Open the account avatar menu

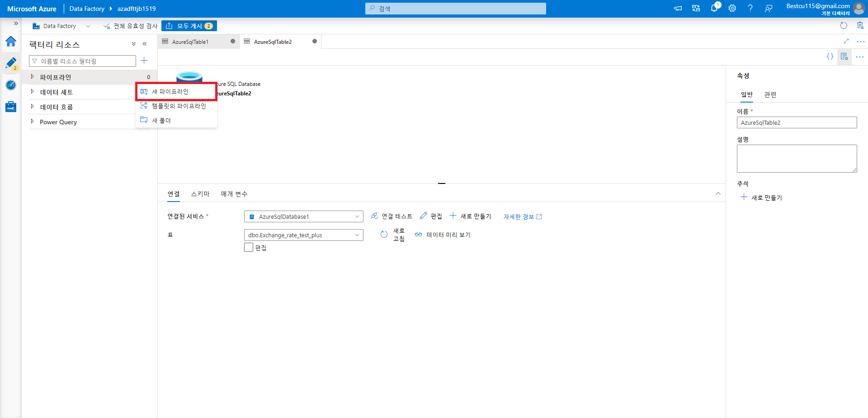tap(859, 9)
